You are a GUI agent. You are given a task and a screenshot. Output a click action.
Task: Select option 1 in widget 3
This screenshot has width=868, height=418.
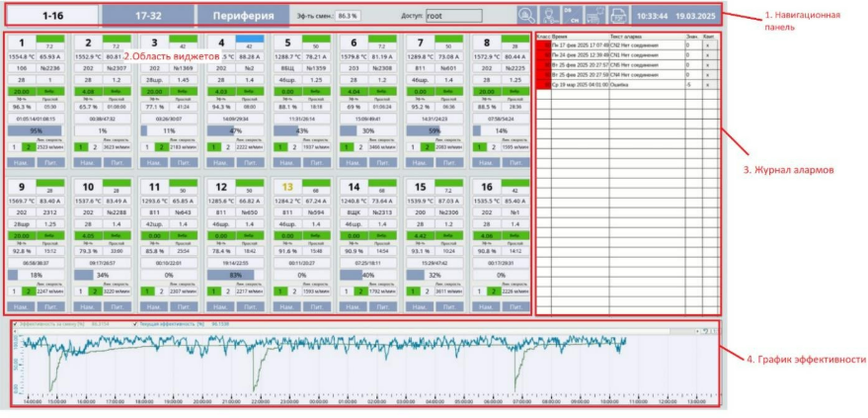pyautogui.click(x=147, y=147)
